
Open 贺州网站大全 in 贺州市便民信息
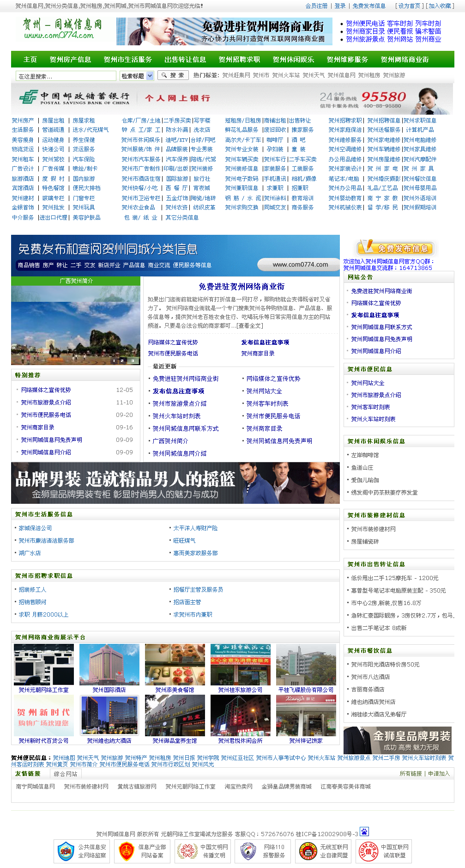368,383
